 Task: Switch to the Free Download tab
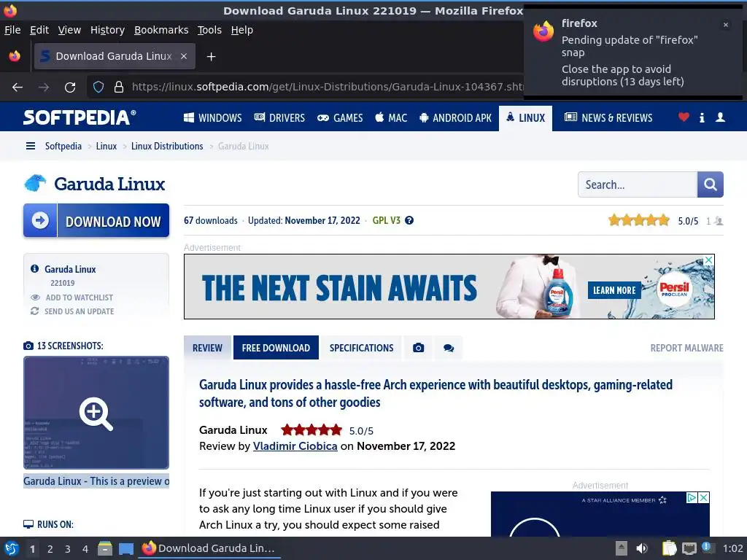(x=276, y=348)
